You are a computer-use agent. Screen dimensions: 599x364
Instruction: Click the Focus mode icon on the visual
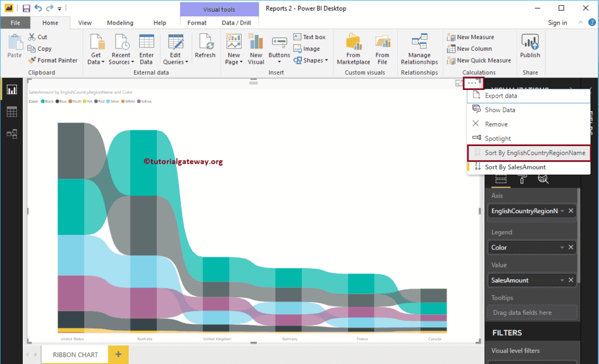[459, 83]
